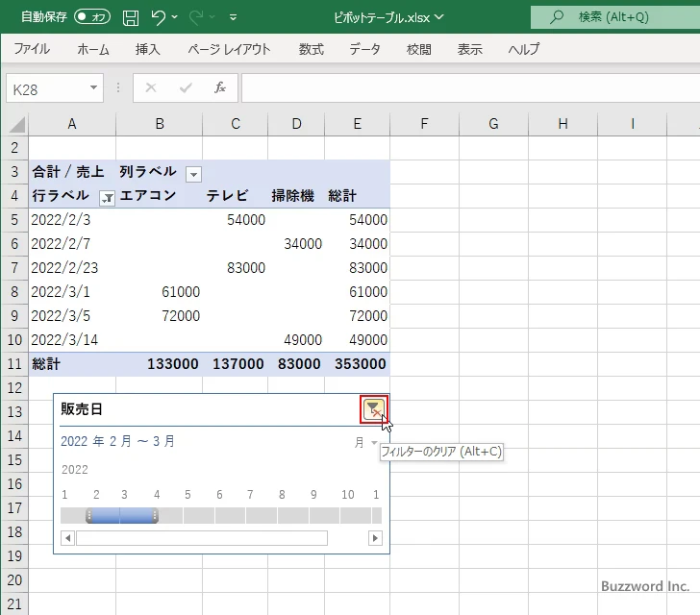Viewport: 700px width, 615px height.
Task: Open the 挿入 ribbon tab
Action: tap(148, 49)
